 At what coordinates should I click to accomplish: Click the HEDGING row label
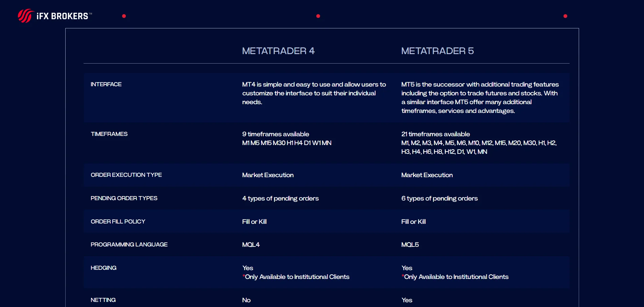103,268
